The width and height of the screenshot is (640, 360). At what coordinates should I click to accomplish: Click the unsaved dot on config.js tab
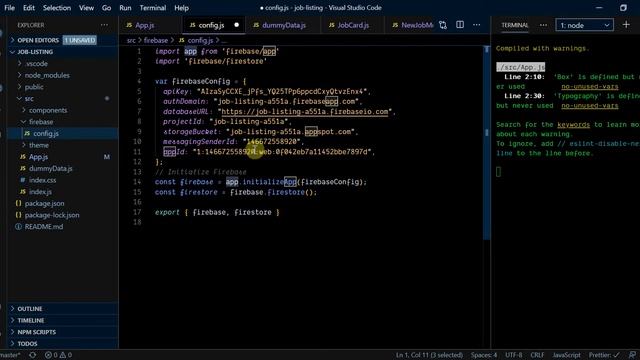[x=236, y=25]
